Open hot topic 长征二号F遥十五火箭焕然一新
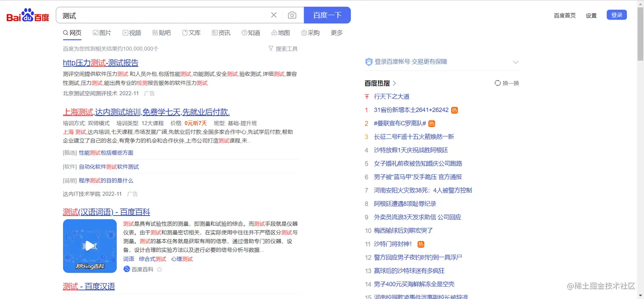 point(414,137)
